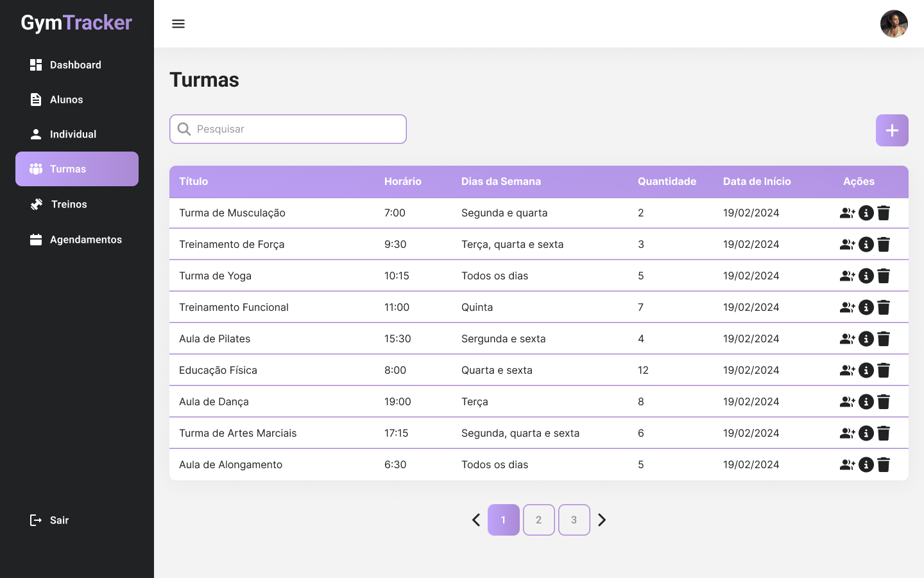Add student to Treinamento Funcional
Image resolution: width=924 pixels, height=578 pixels.
[x=847, y=308]
